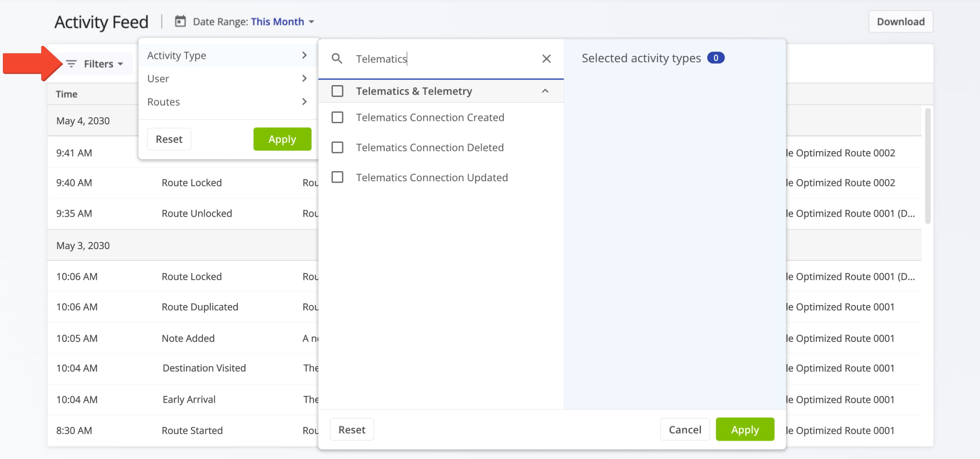Click the Time column header
This screenshot has height=459, width=980.
(67, 94)
